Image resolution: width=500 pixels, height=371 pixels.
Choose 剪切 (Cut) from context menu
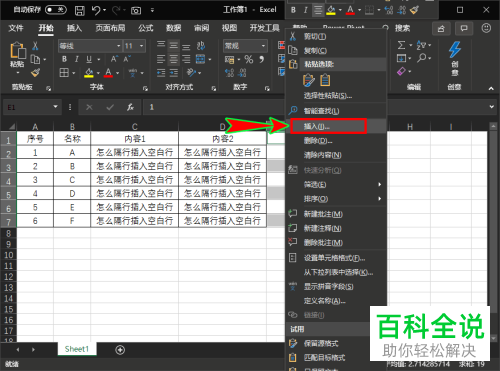click(x=336, y=36)
